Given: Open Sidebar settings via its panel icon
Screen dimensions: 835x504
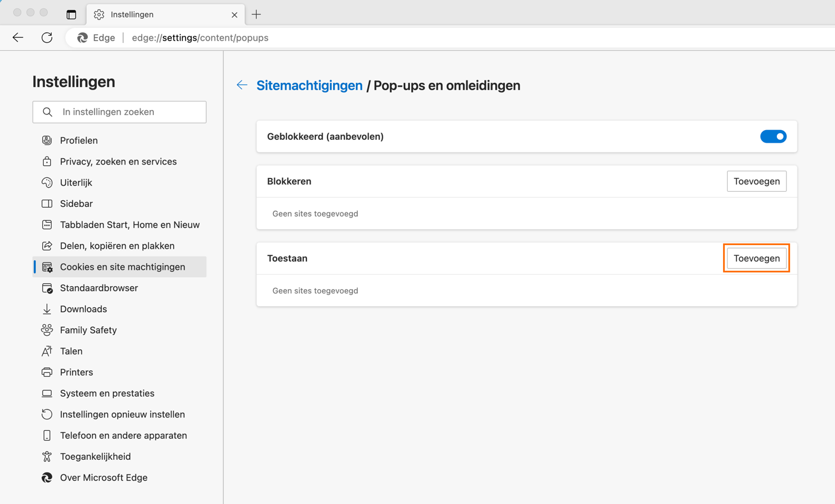Looking at the screenshot, I should tap(47, 203).
